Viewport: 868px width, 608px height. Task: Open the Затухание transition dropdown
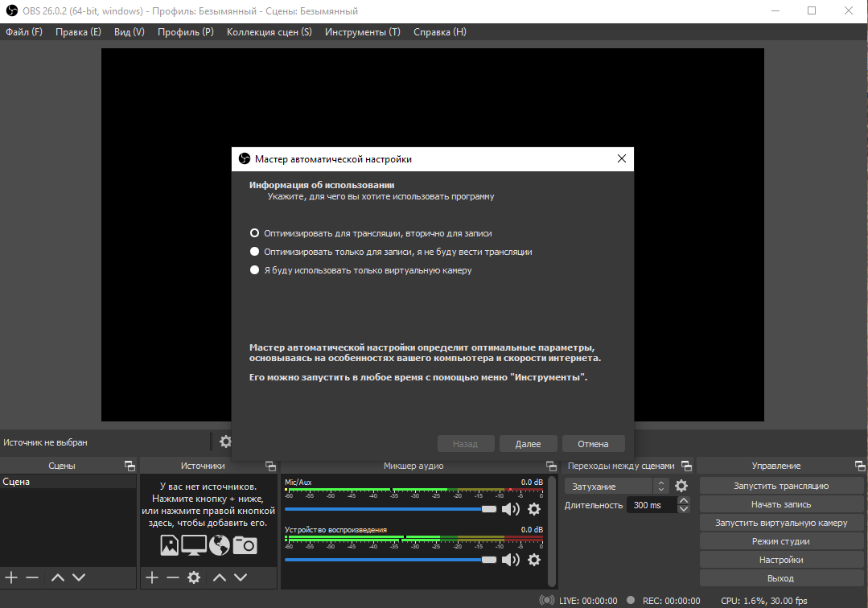[617, 487]
